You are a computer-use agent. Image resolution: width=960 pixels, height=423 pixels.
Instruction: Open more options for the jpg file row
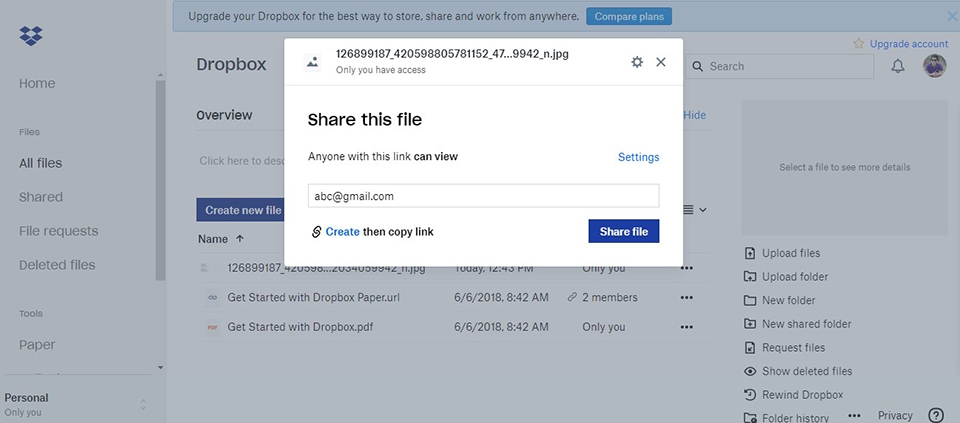point(687,268)
